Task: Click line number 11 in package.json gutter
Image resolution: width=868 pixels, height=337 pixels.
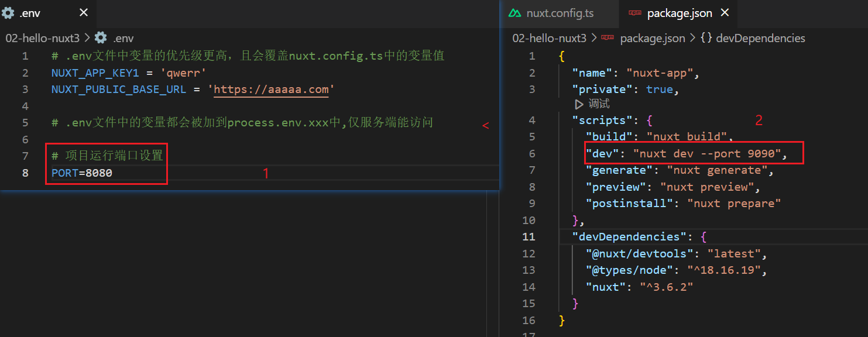Action: pyautogui.click(x=529, y=237)
